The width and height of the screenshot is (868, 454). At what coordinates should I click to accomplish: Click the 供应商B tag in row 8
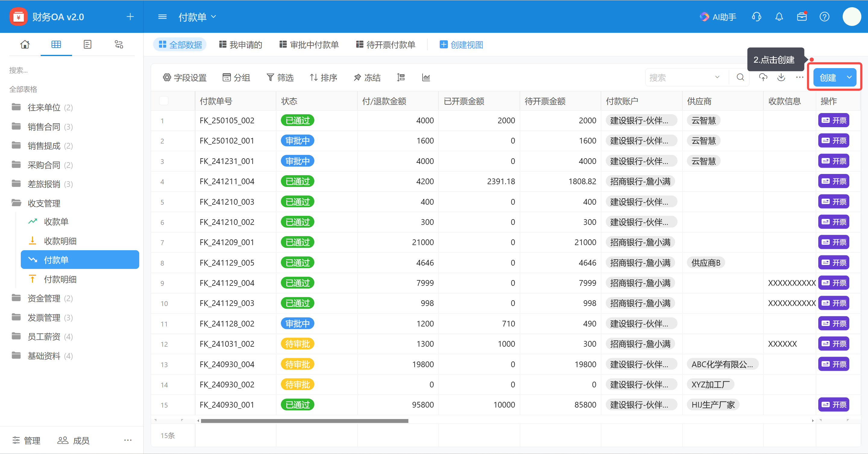coord(706,263)
